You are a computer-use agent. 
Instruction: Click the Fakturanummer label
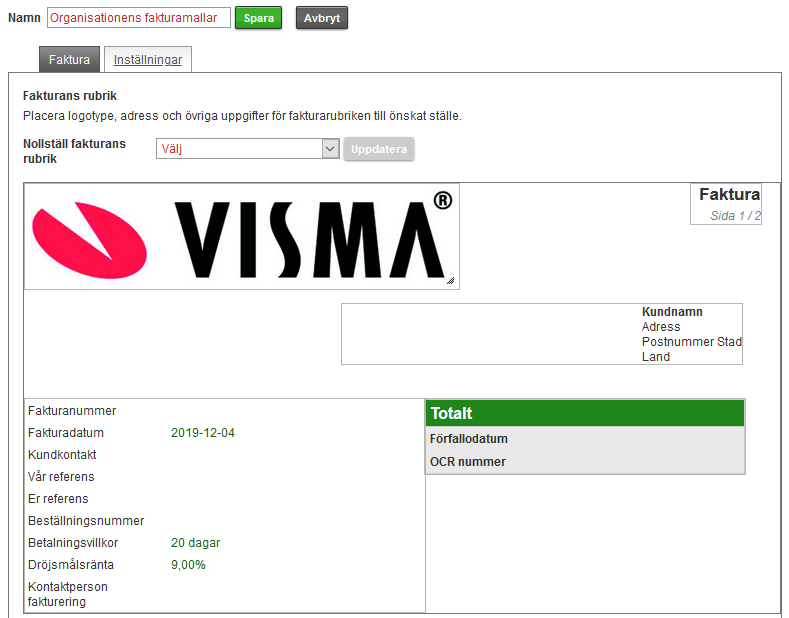[x=72, y=411]
